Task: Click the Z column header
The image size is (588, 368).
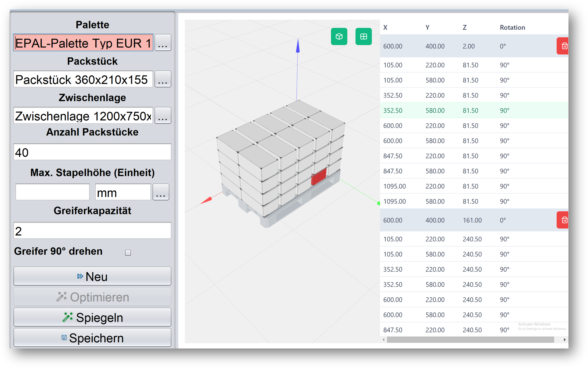Action: (465, 28)
